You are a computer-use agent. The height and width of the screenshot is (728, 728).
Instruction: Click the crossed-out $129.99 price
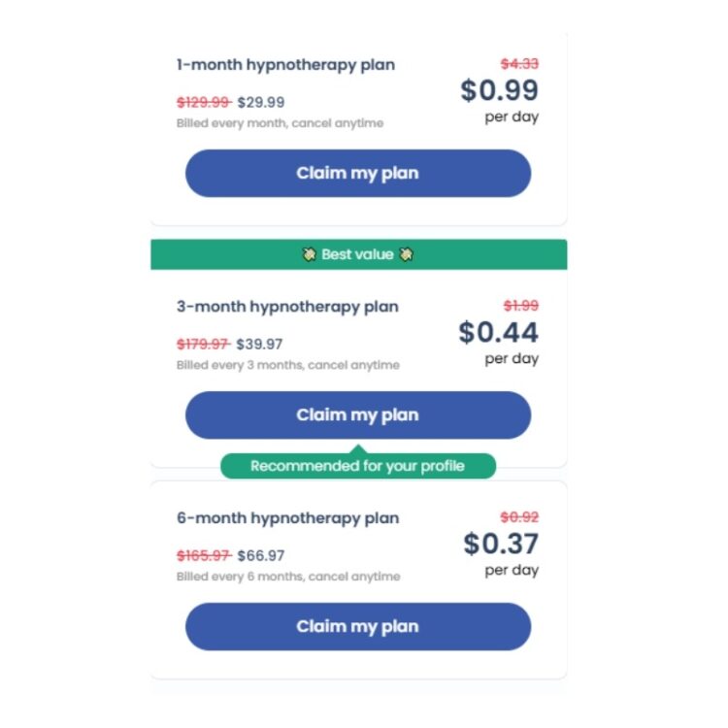click(204, 102)
